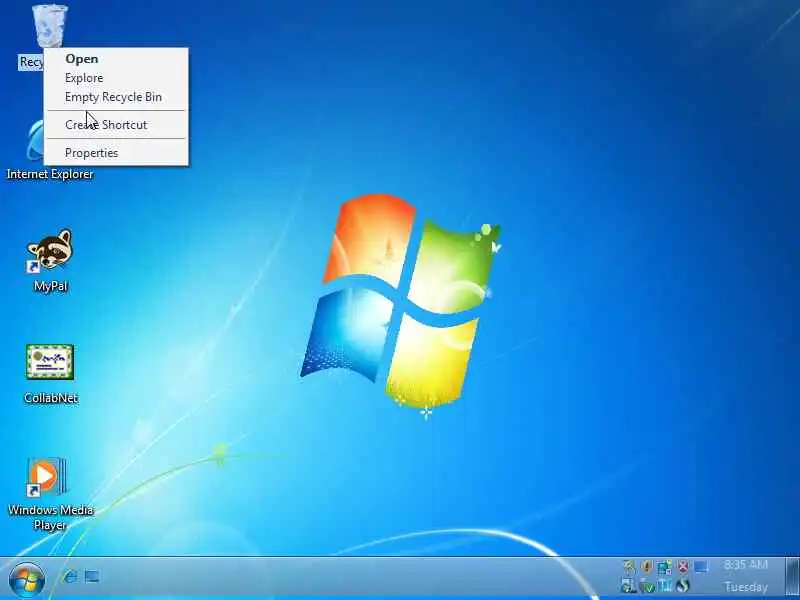
Task: Click the red X tray icon
Action: [x=683, y=567]
